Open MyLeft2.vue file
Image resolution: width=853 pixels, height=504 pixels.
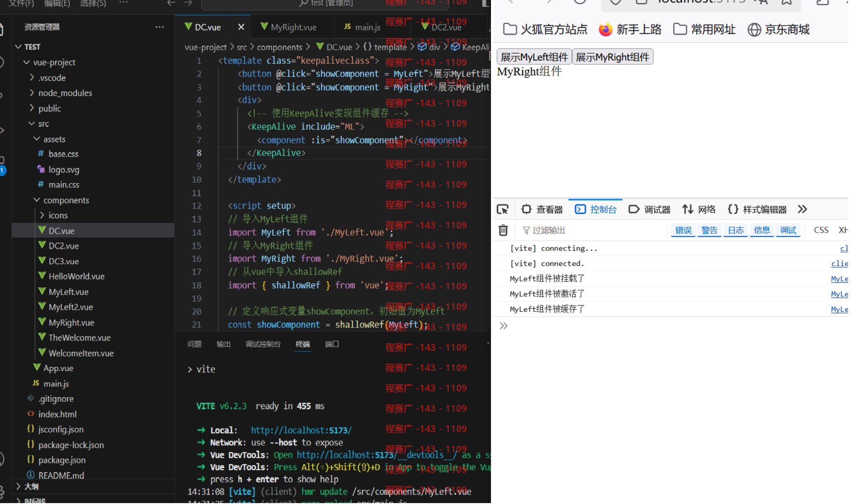[x=70, y=307]
